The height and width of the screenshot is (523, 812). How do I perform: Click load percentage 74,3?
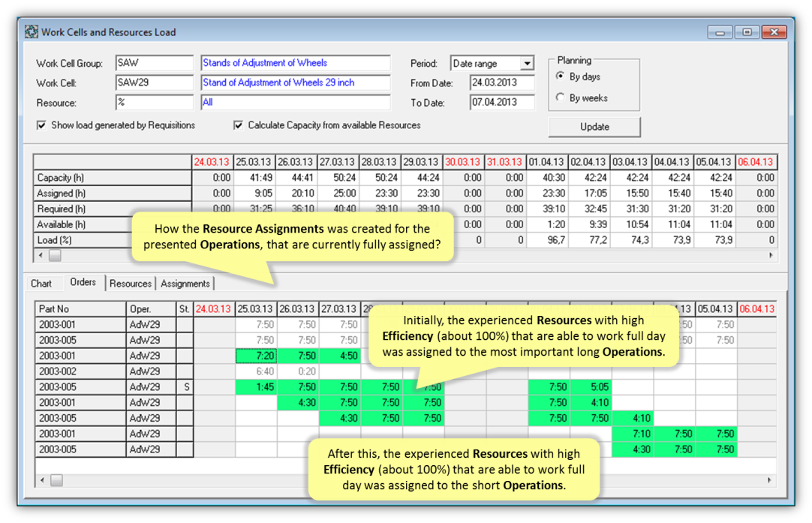point(630,240)
